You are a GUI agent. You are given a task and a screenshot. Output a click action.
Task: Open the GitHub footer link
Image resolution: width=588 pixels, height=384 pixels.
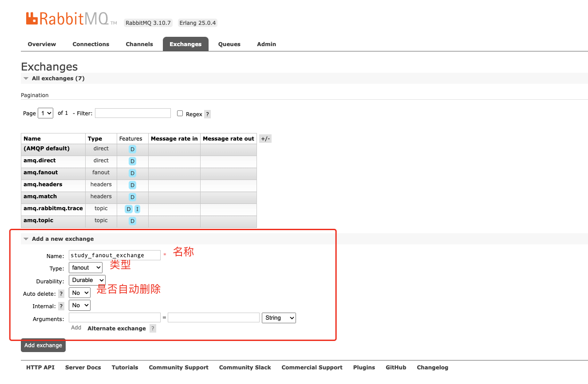pyautogui.click(x=396, y=368)
